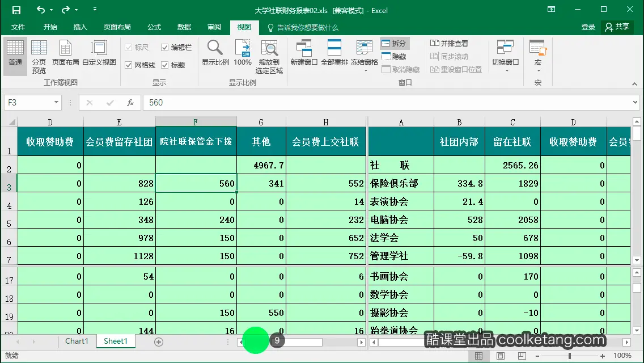Open the Macros (宏) dropdown
The height and width of the screenshot is (363, 644).
537,57
